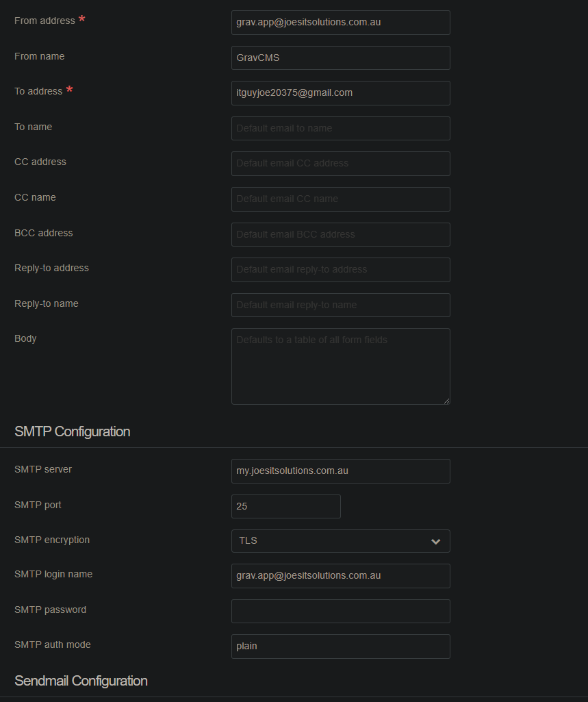The height and width of the screenshot is (702, 588).
Task: Focus the From address input field
Action: click(340, 23)
